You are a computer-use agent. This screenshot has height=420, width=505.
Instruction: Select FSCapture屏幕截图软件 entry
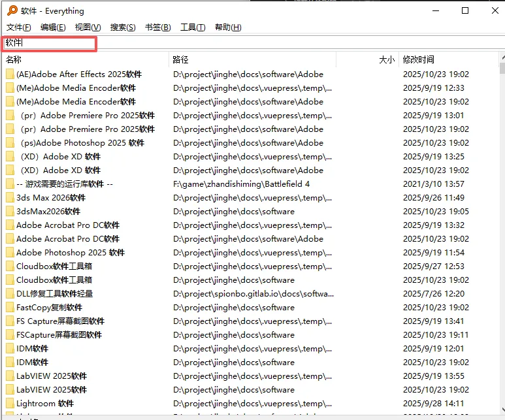tap(59, 335)
